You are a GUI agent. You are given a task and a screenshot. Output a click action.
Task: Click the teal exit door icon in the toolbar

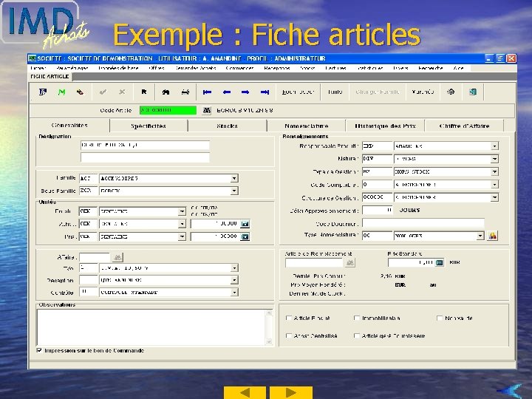(473, 92)
